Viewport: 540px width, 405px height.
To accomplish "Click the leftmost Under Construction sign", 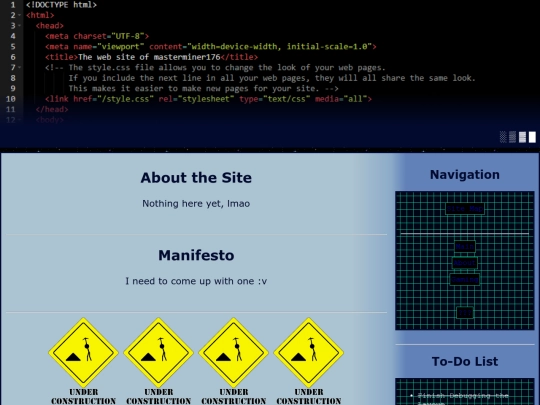I will click(x=83, y=361).
